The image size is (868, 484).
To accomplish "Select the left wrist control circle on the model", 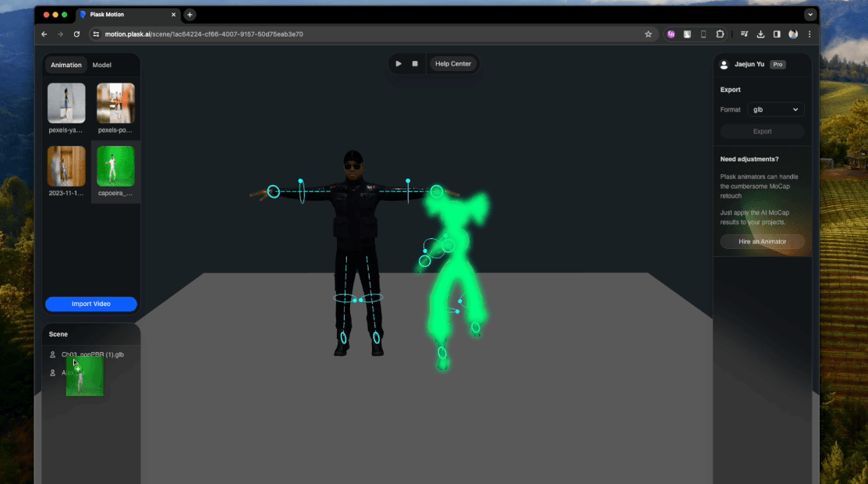I will click(274, 190).
